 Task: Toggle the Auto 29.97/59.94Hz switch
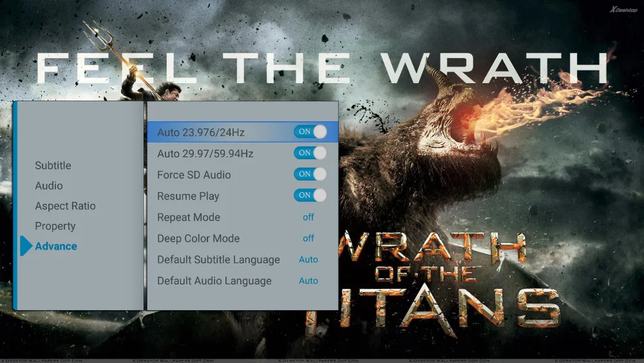pyautogui.click(x=310, y=153)
